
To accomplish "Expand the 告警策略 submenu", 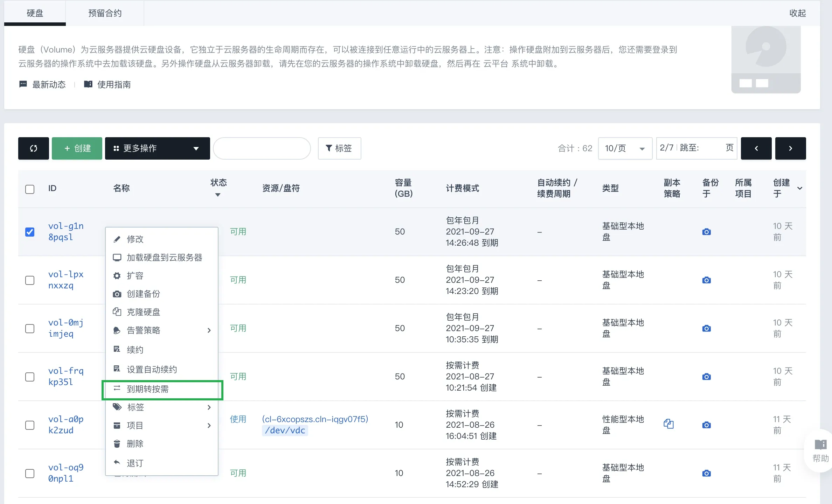I will coord(162,330).
